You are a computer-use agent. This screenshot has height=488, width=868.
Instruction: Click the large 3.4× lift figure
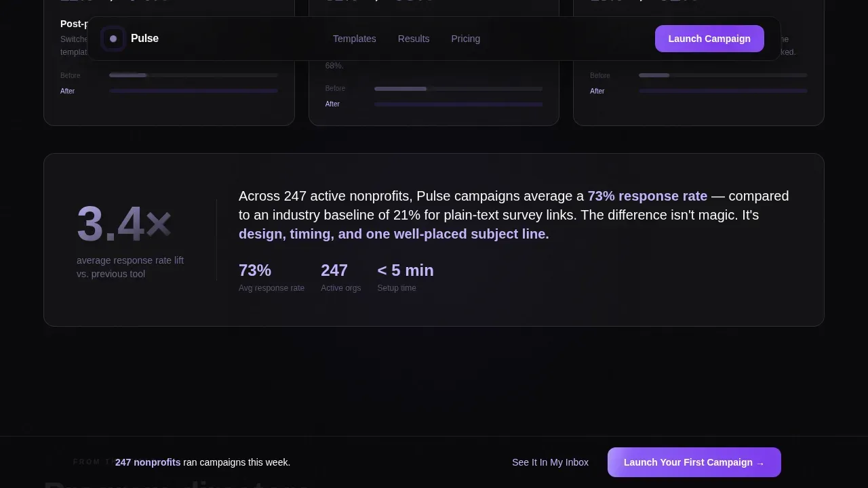(124, 224)
